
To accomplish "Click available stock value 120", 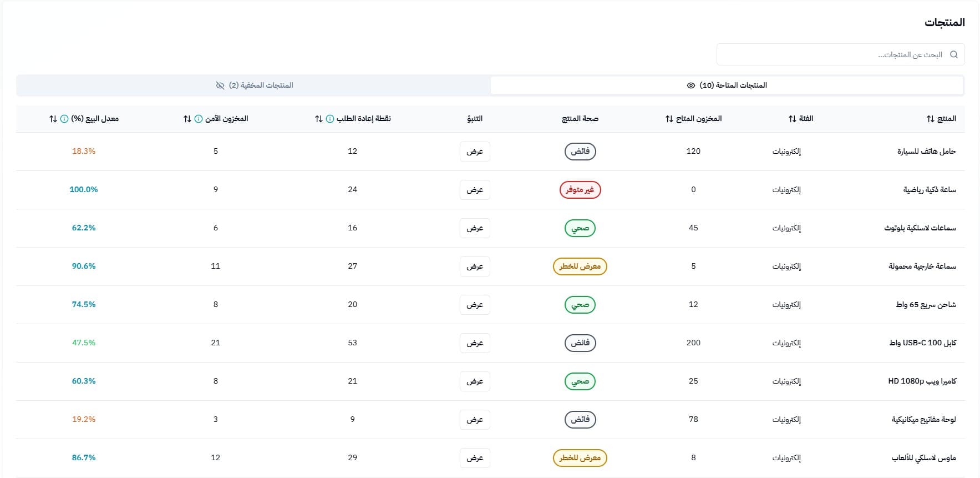I will tap(693, 152).
